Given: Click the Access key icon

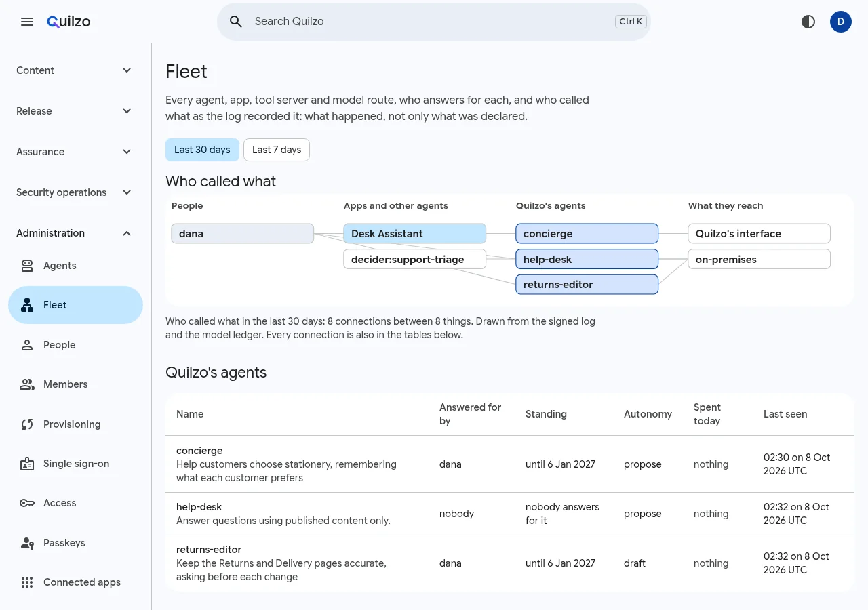Looking at the screenshot, I should pyautogui.click(x=27, y=503).
